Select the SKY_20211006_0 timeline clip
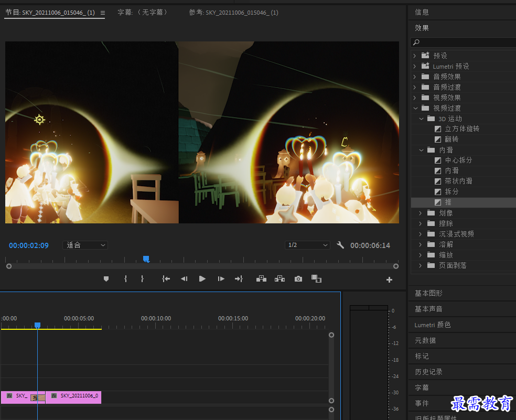 tap(74, 397)
